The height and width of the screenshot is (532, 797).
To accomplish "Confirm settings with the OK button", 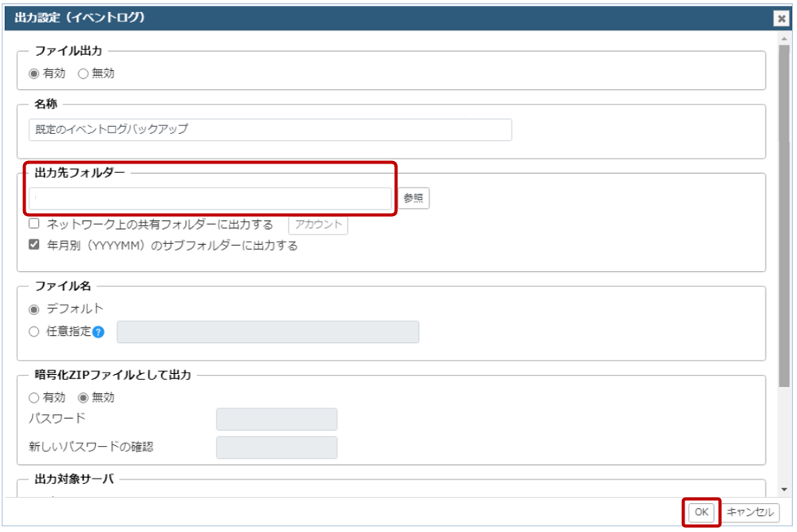I will (x=701, y=512).
